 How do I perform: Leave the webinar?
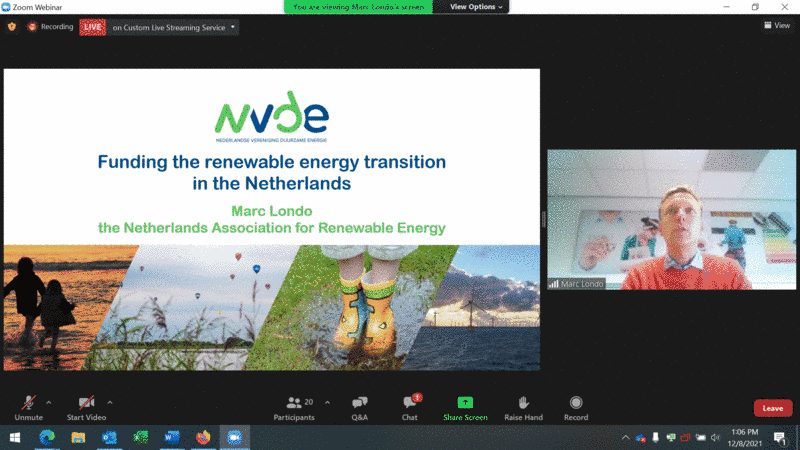click(772, 408)
